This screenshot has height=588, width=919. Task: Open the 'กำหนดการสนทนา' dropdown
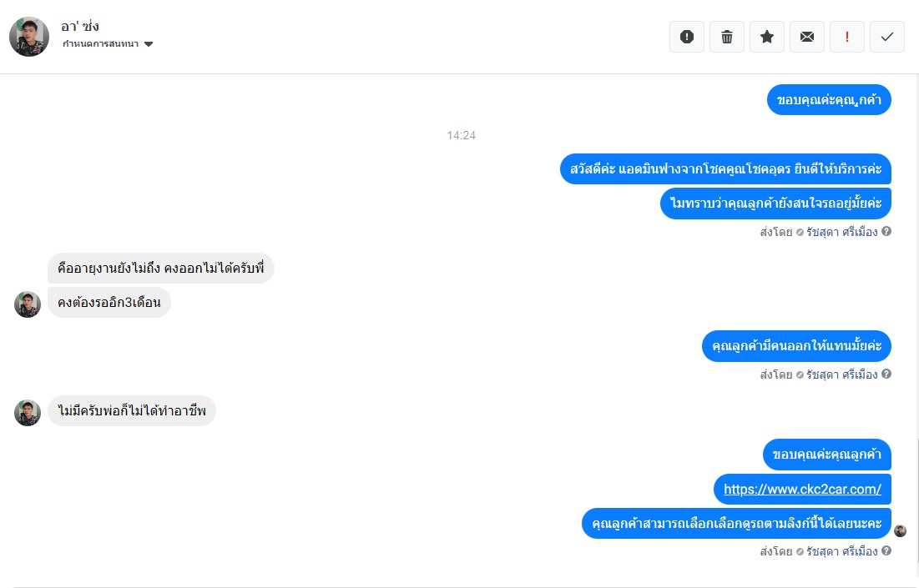tap(108, 44)
